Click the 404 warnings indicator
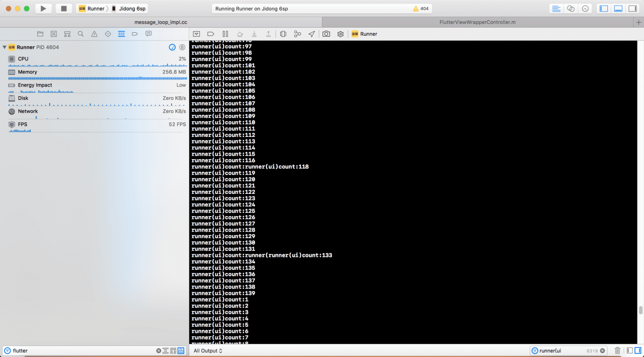The width and height of the screenshot is (644, 357). coord(421,9)
